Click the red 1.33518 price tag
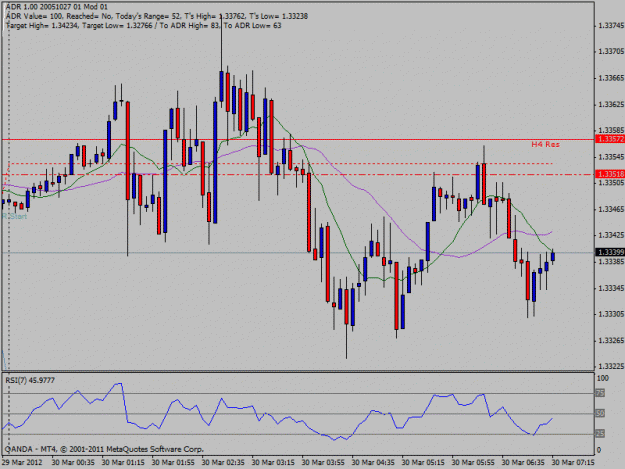Viewport: 625px width, 469px height. tap(609, 174)
